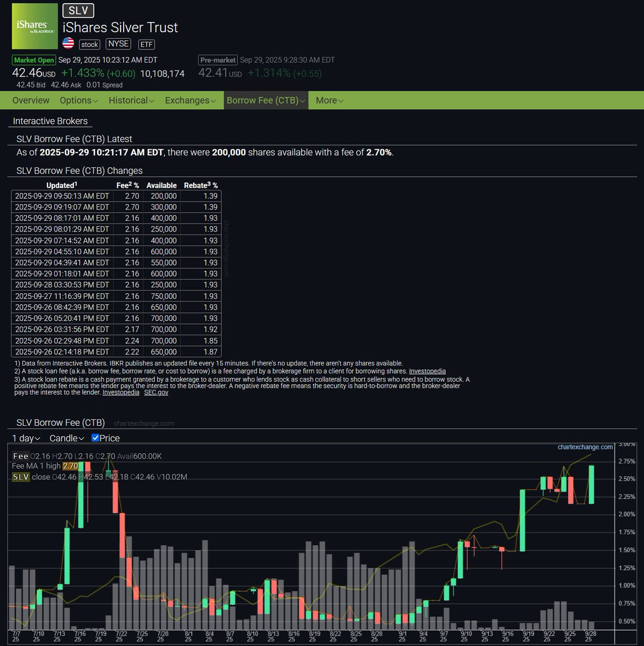Click the NYSE exchange tag
This screenshot has height=646, width=644.
pos(118,44)
